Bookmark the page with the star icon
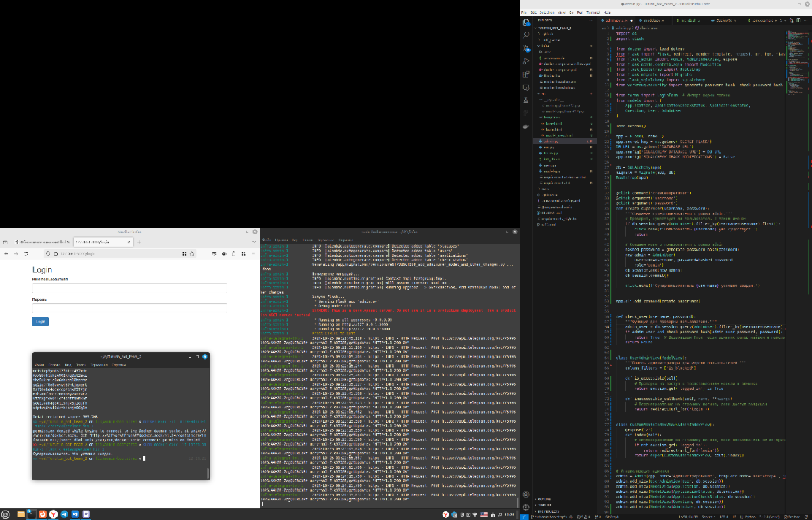 (191, 253)
